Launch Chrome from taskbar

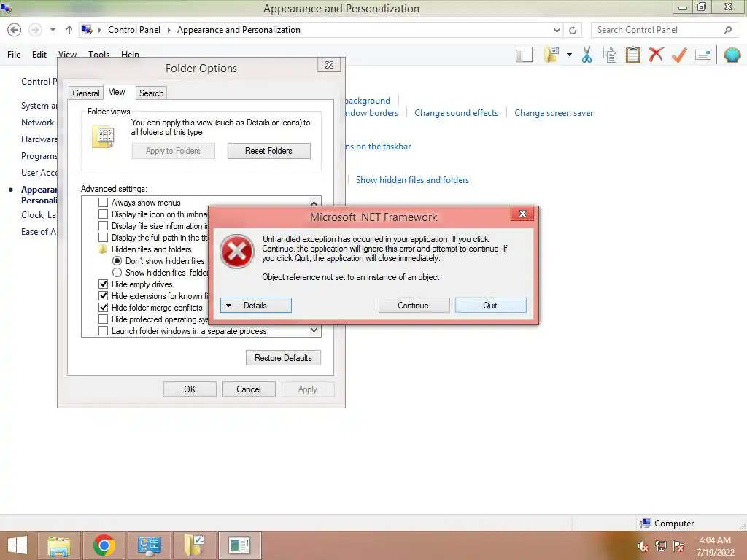(x=104, y=545)
